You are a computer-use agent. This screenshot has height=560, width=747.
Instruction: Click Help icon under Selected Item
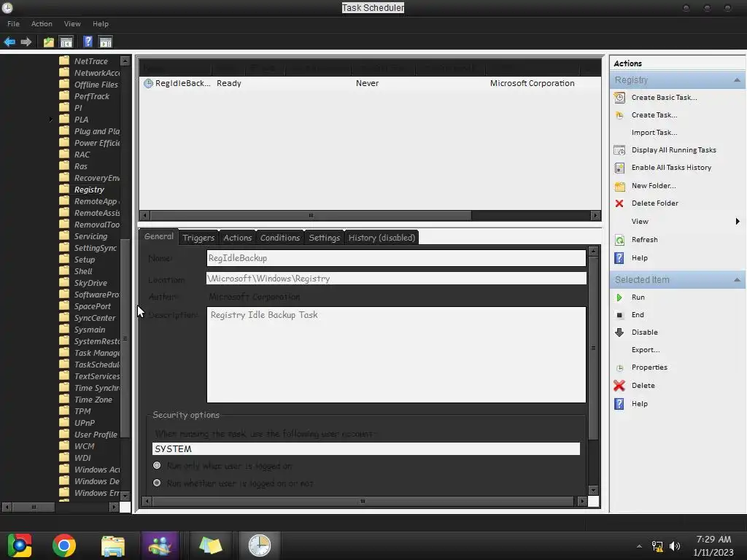pos(619,404)
